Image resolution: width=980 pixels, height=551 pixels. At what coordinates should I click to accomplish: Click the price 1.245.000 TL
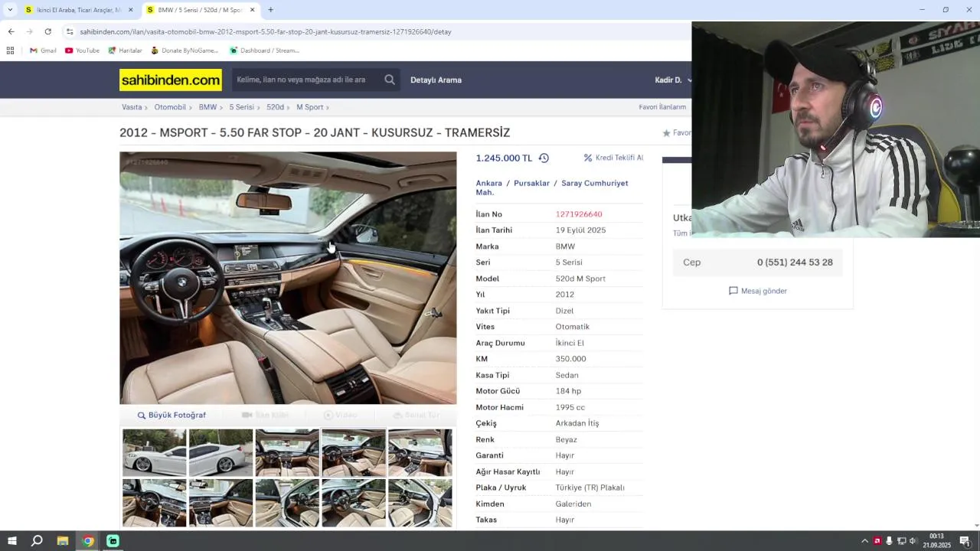[504, 158]
